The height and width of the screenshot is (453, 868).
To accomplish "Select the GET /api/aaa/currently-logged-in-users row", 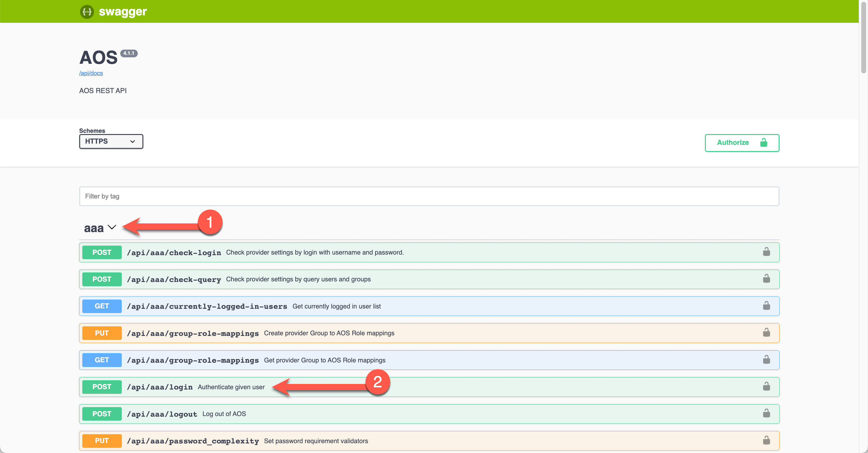I will tap(429, 306).
